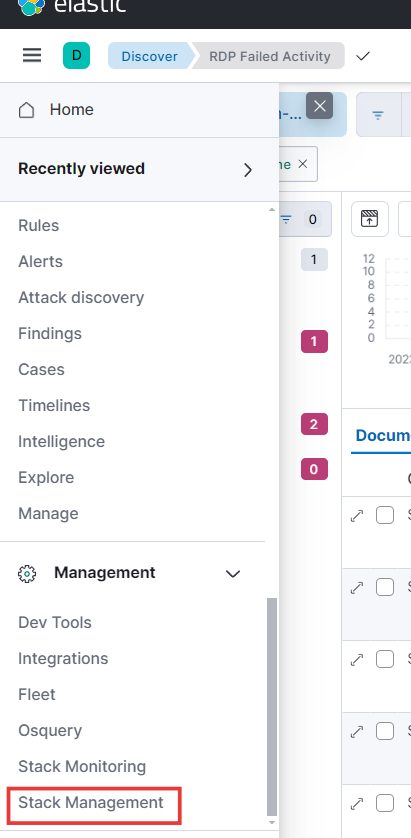
Task: Go to Dev Tools
Action: tap(55, 623)
